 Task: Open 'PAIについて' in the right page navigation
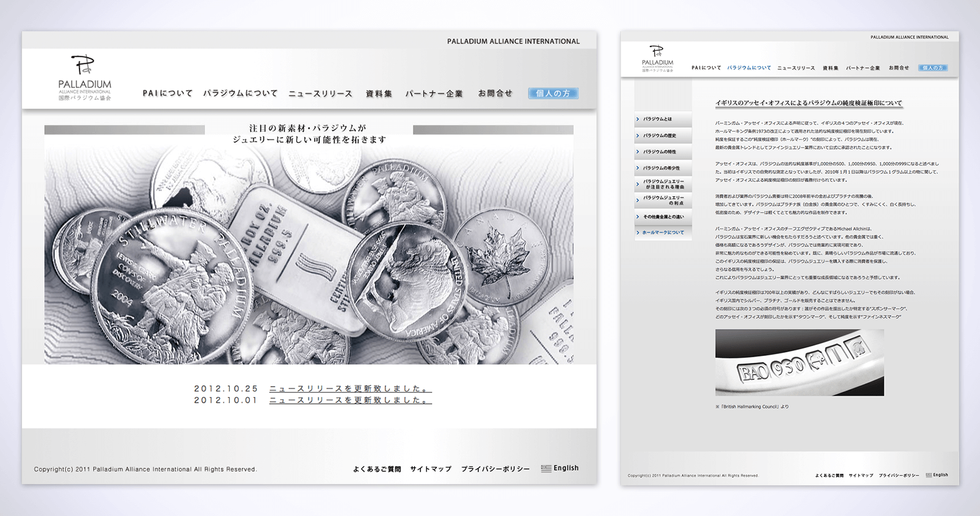(x=706, y=68)
